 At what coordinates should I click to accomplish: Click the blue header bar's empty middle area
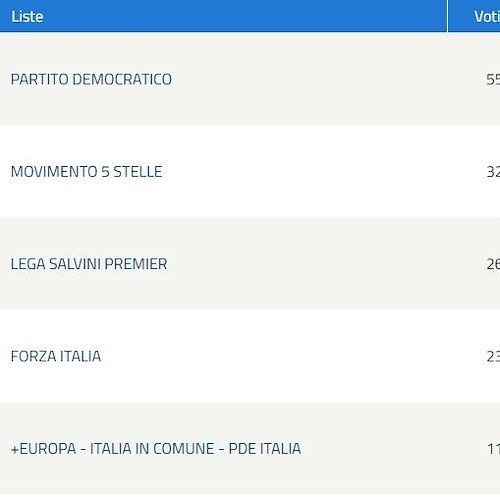(x=245, y=16)
